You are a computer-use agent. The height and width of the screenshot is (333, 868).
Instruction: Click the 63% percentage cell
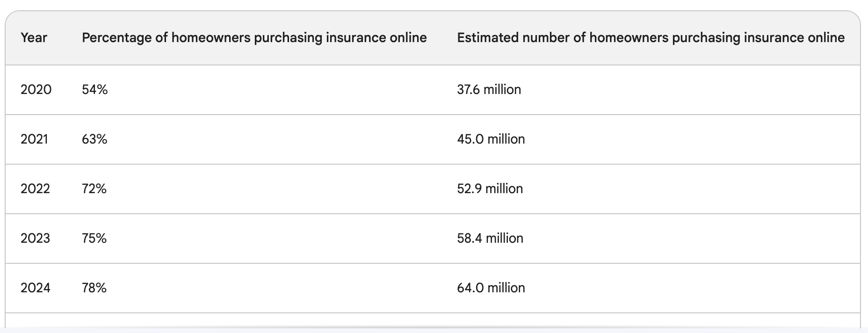[x=94, y=139]
